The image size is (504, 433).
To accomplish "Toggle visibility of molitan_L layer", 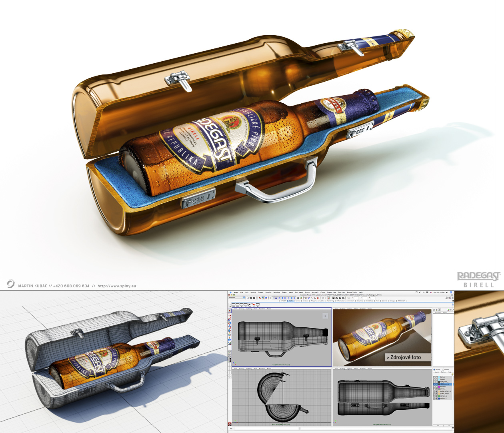I will pyautogui.click(x=434, y=399).
